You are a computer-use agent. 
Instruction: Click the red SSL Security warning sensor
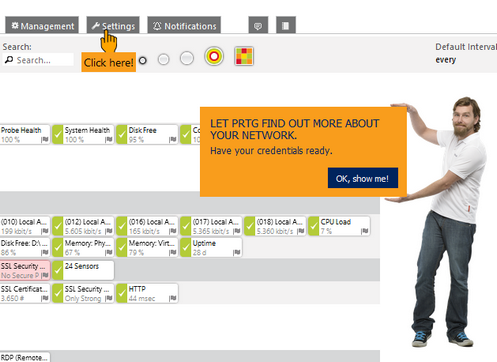[25, 270]
